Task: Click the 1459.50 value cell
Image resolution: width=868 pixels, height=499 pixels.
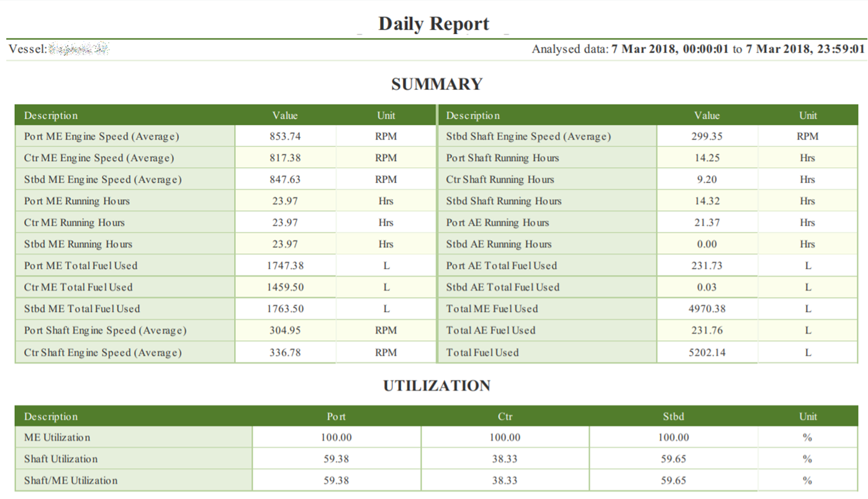Action: (285, 287)
